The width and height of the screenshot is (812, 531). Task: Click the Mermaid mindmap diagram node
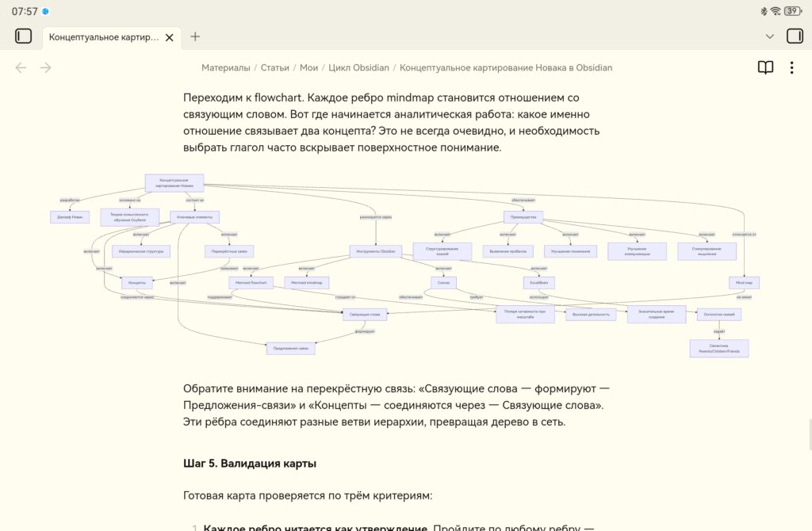[307, 283]
